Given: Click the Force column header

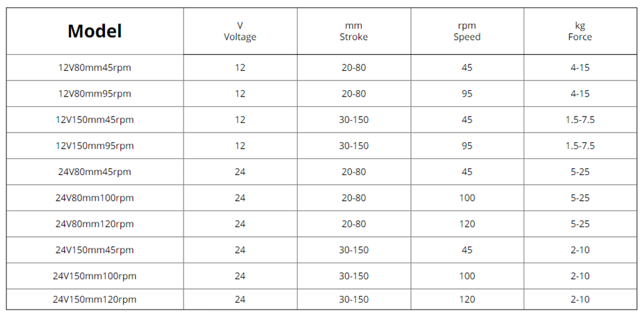Looking at the screenshot, I should click(x=580, y=32).
